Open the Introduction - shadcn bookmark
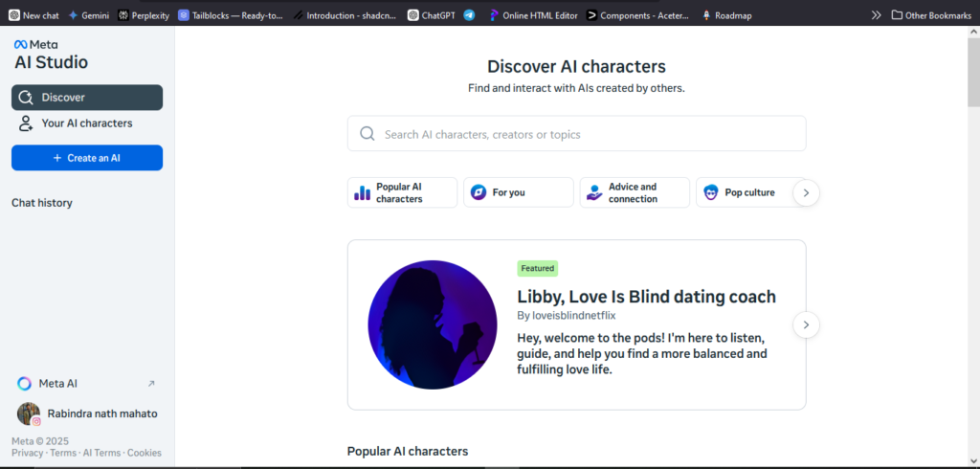 point(346,15)
